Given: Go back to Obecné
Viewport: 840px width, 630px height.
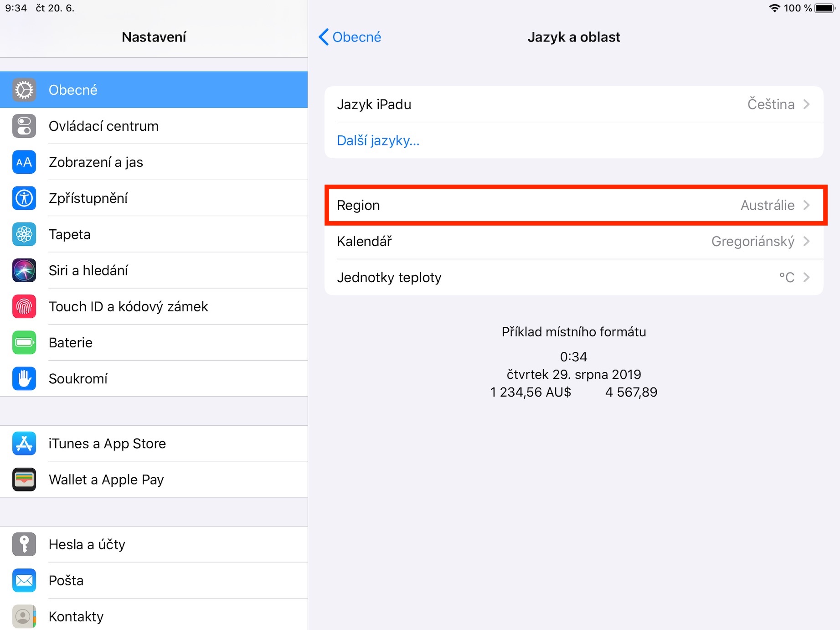Looking at the screenshot, I should [x=350, y=37].
